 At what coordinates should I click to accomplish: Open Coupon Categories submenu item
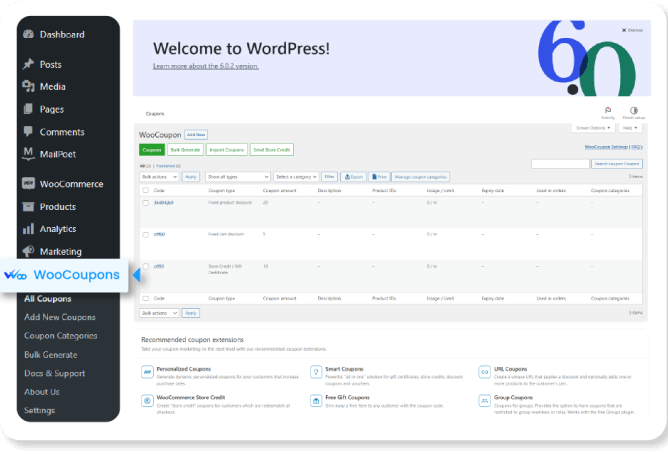click(x=60, y=336)
